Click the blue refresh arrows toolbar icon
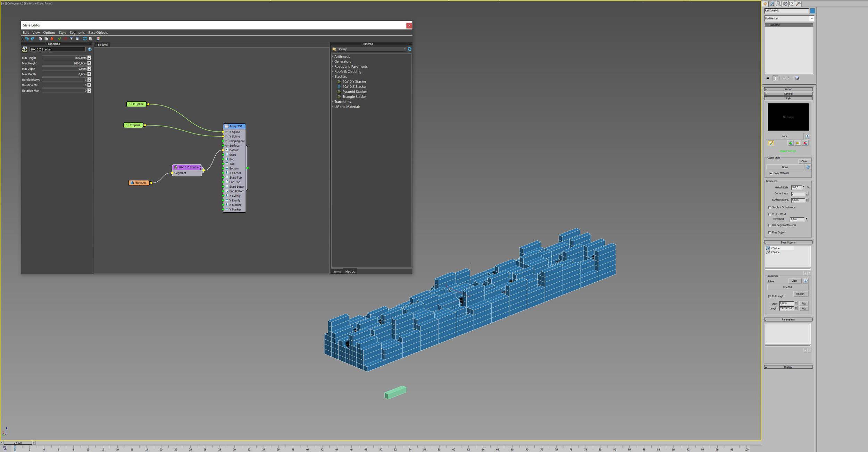 (x=85, y=39)
